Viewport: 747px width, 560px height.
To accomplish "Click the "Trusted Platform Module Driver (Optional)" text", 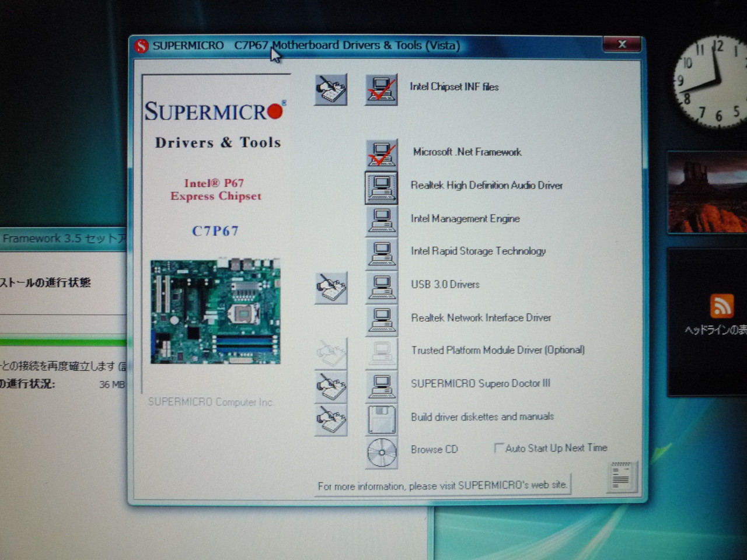I will (498, 351).
